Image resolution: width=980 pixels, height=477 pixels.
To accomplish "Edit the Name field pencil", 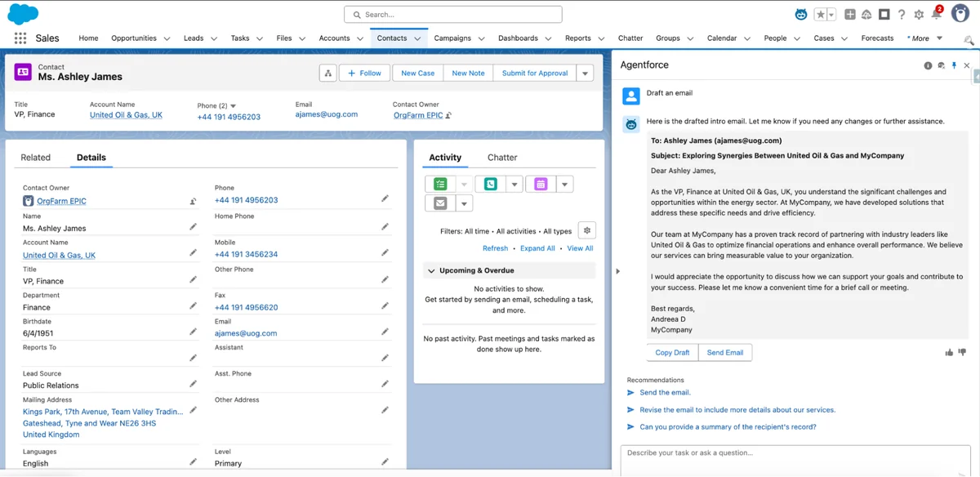I will [x=193, y=227].
